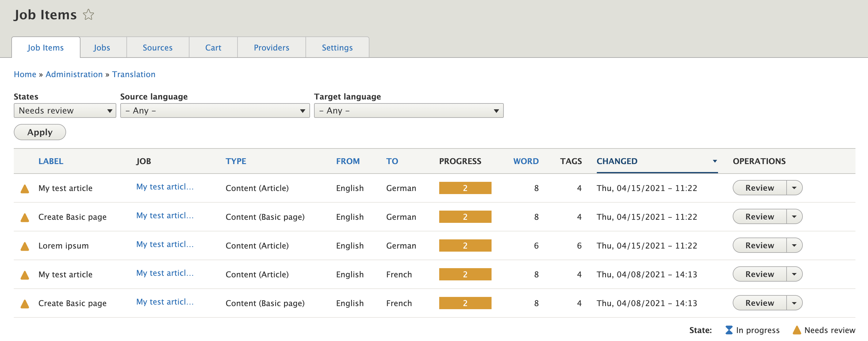The height and width of the screenshot is (341, 868).
Task: Click warning triangle beside Lorem ipsum row
Action: (x=24, y=246)
